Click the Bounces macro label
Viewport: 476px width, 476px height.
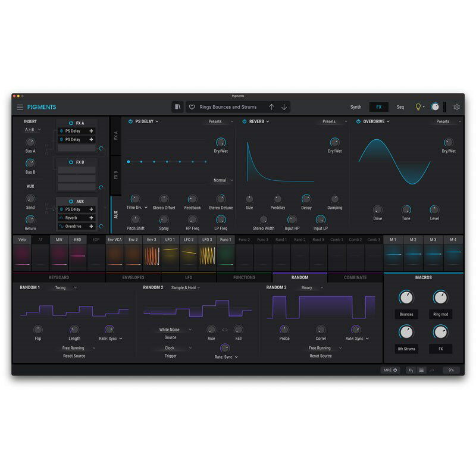coord(406,314)
